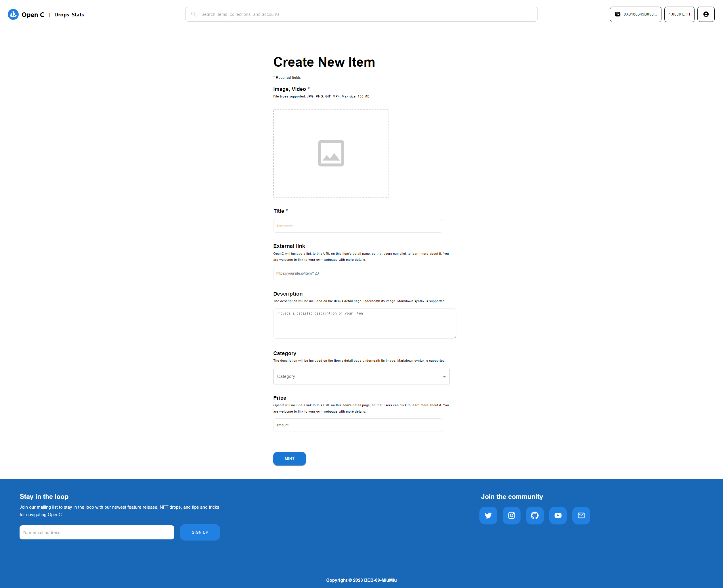Click the OpenC logo icon

14,14
